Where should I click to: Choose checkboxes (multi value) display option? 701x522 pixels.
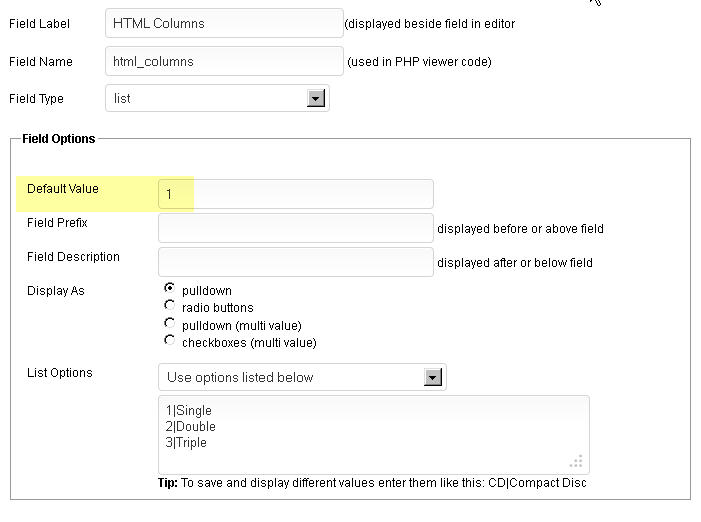(169, 341)
